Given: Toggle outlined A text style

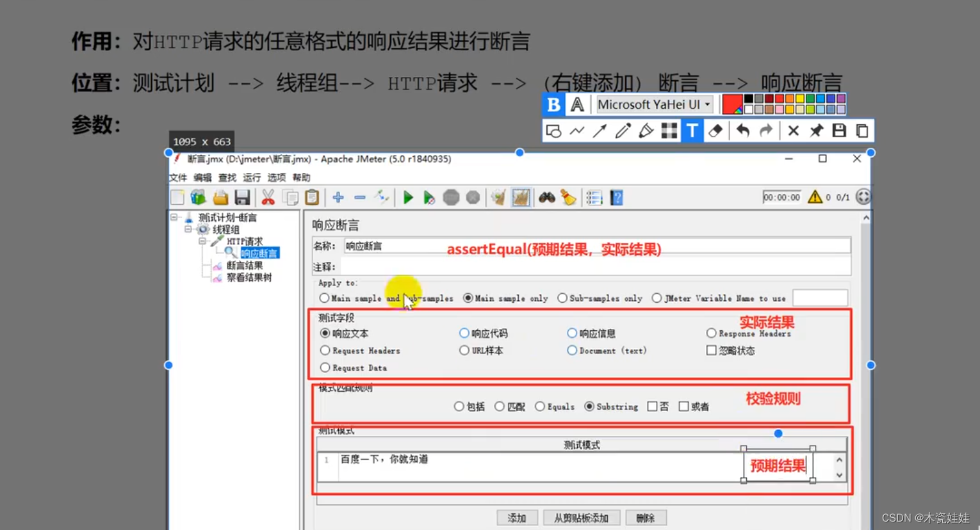Looking at the screenshot, I should click(578, 104).
